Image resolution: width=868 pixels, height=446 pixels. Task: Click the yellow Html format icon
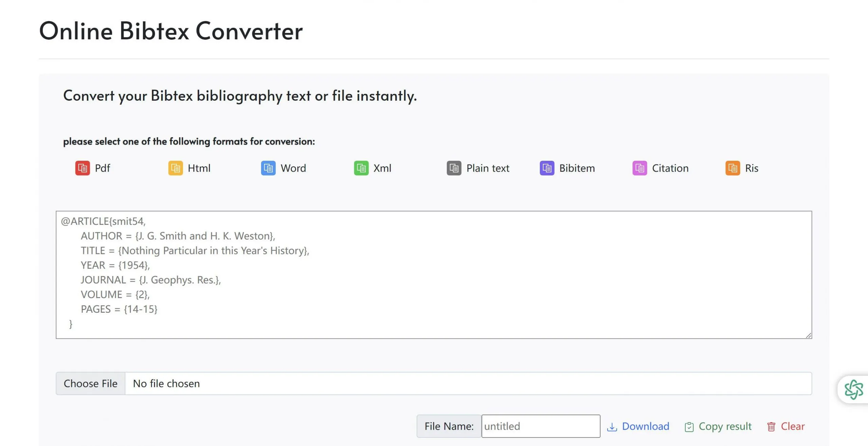pyautogui.click(x=175, y=168)
